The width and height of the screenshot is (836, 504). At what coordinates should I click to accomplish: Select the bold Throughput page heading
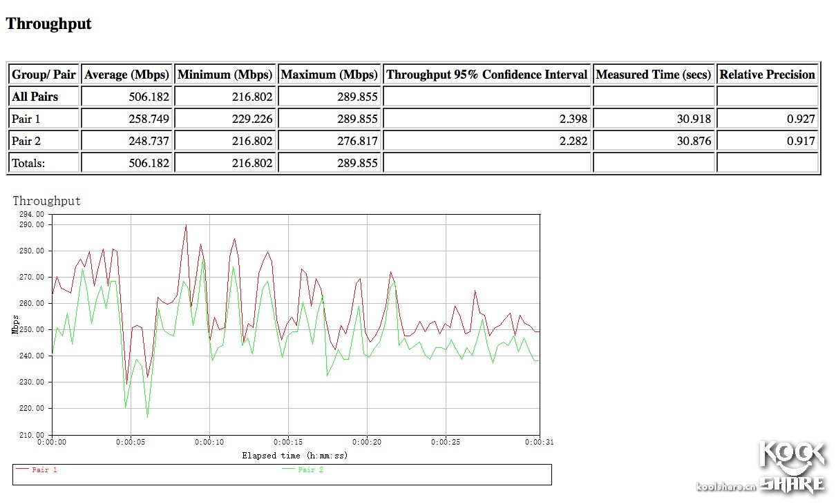point(48,24)
